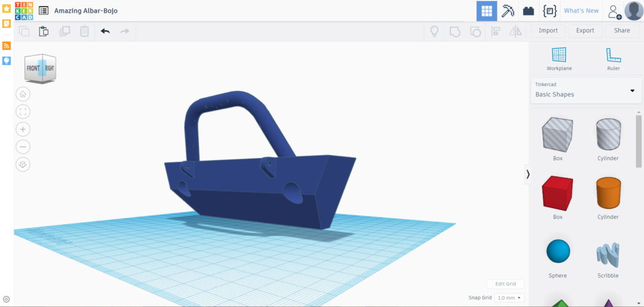Open the user profile avatar
This screenshot has width=644, height=307.
634,10
